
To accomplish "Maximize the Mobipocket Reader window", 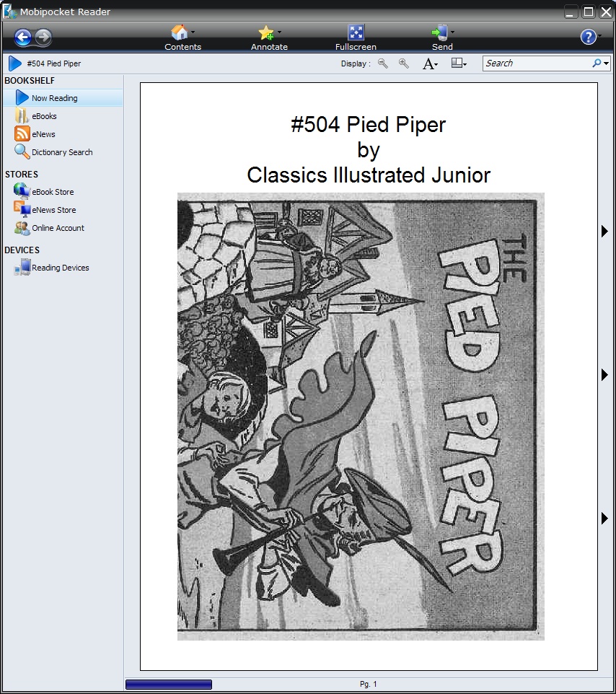I will [x=589, y=12].
